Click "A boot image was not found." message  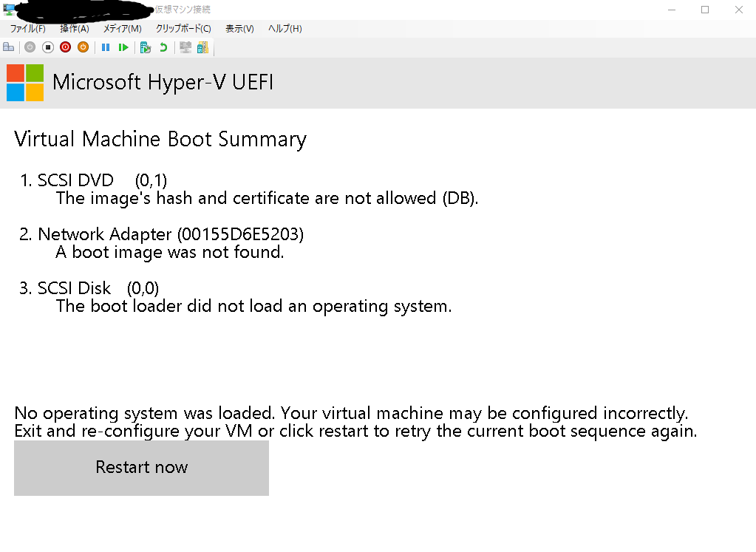coord(170,252)
